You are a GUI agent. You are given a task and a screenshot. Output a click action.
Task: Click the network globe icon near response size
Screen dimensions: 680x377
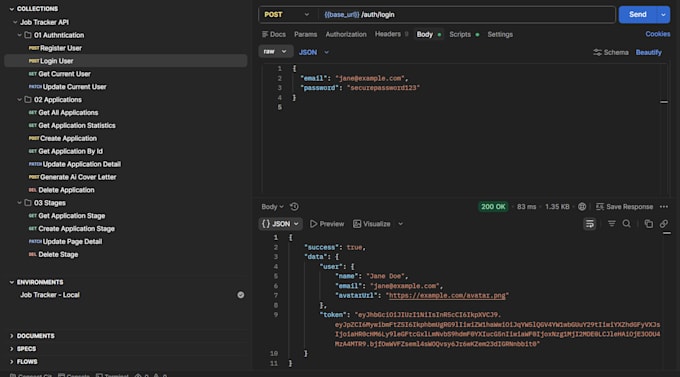point(582,207)
